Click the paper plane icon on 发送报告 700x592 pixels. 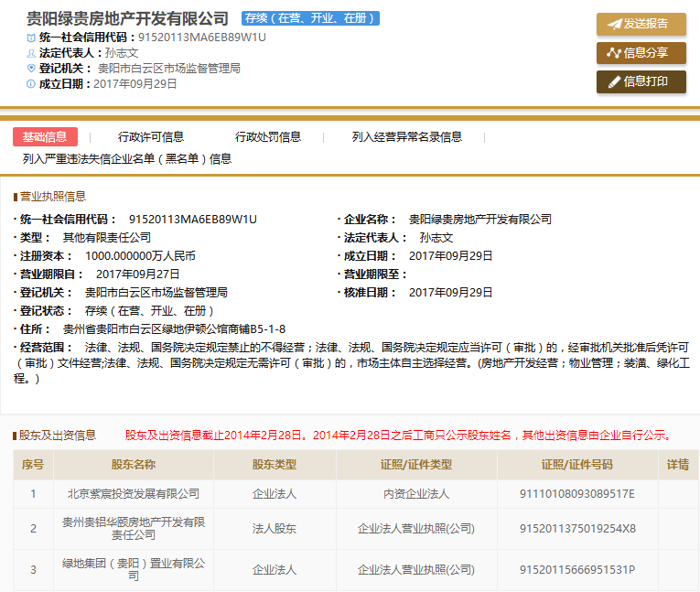point(614,24)
